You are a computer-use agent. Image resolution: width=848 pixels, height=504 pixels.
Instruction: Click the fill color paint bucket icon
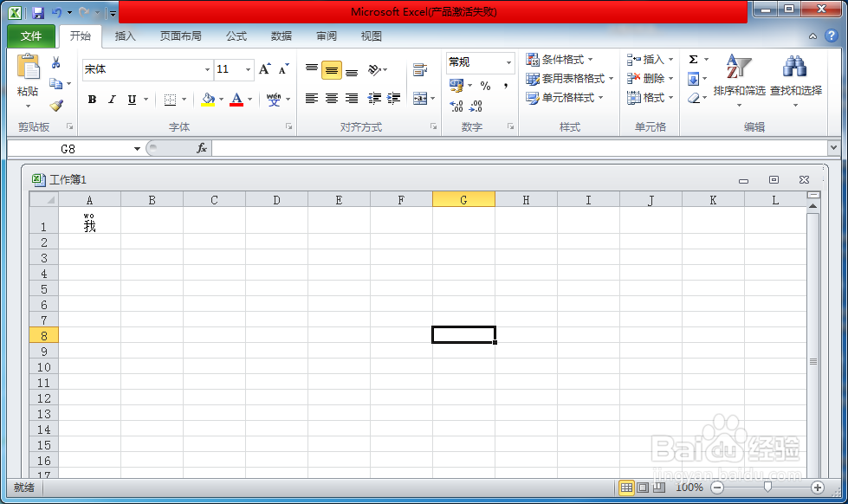[208, 100]
